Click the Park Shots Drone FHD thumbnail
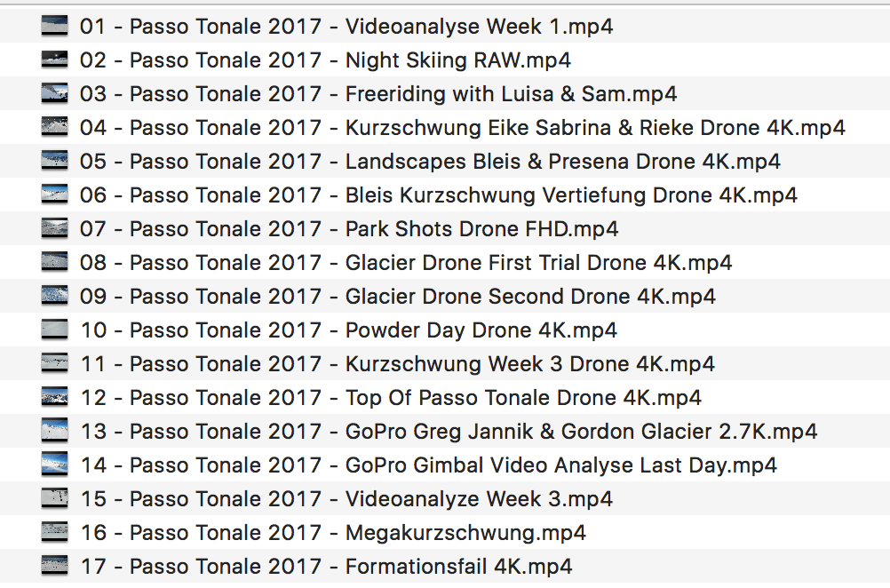This screenshot has width=890, height=588. [x=54, y=228]
